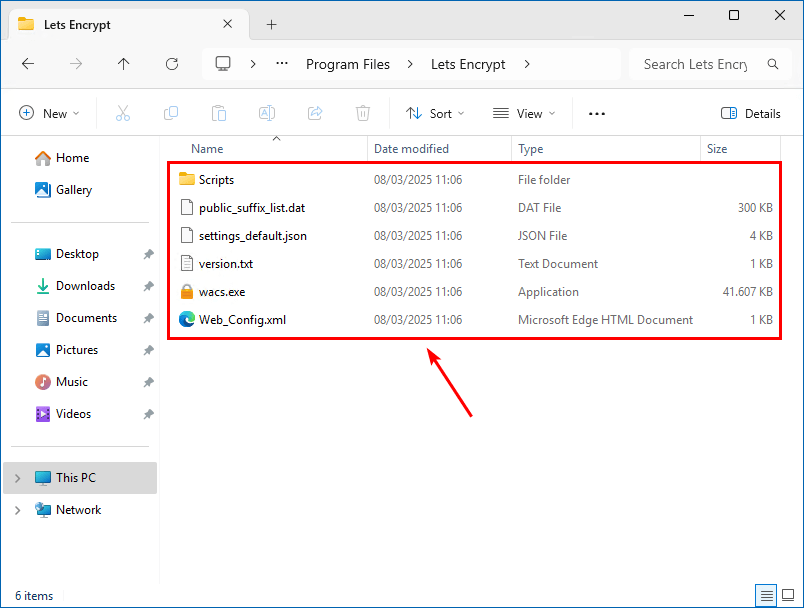Sort by Name column header
This screenshot has height=608, width=804.
point(207,149)
